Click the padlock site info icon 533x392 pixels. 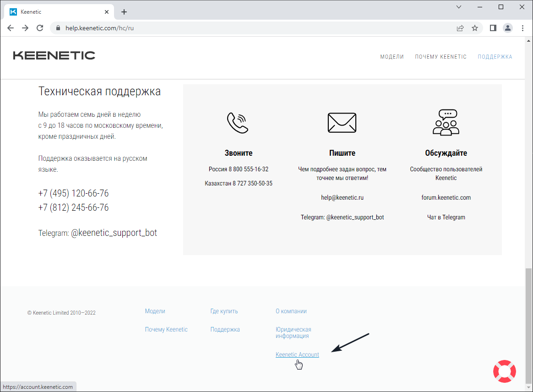tap(58, 28)
